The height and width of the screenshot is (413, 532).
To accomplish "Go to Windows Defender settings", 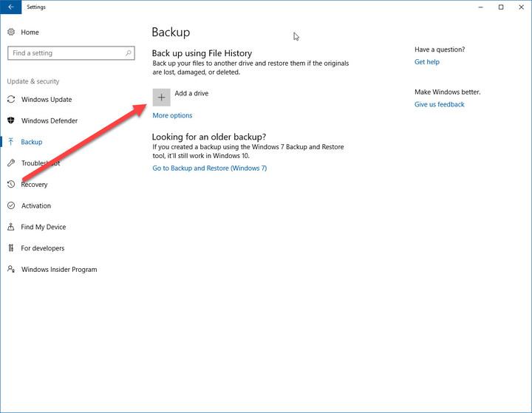I will [x=50, y=121].
